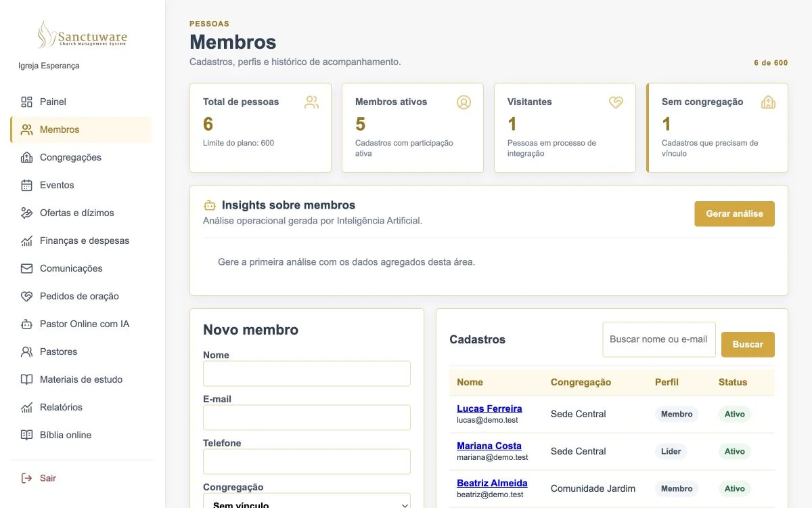Click the Líder badge in Mariana's row
The width and height of the screenshot is (812, 508).
pos(671,451)
